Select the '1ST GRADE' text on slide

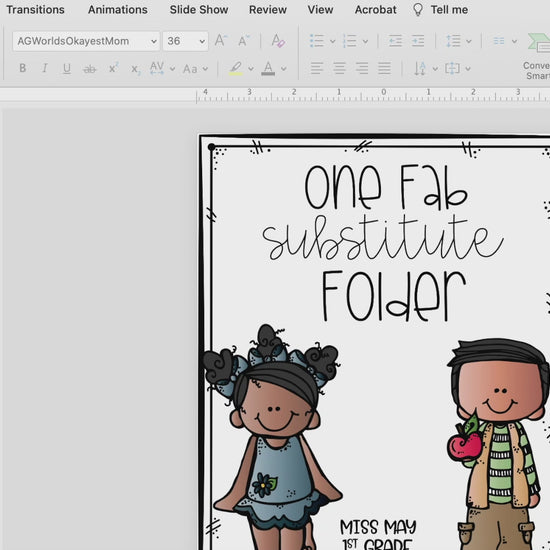[x=377, y=544]
